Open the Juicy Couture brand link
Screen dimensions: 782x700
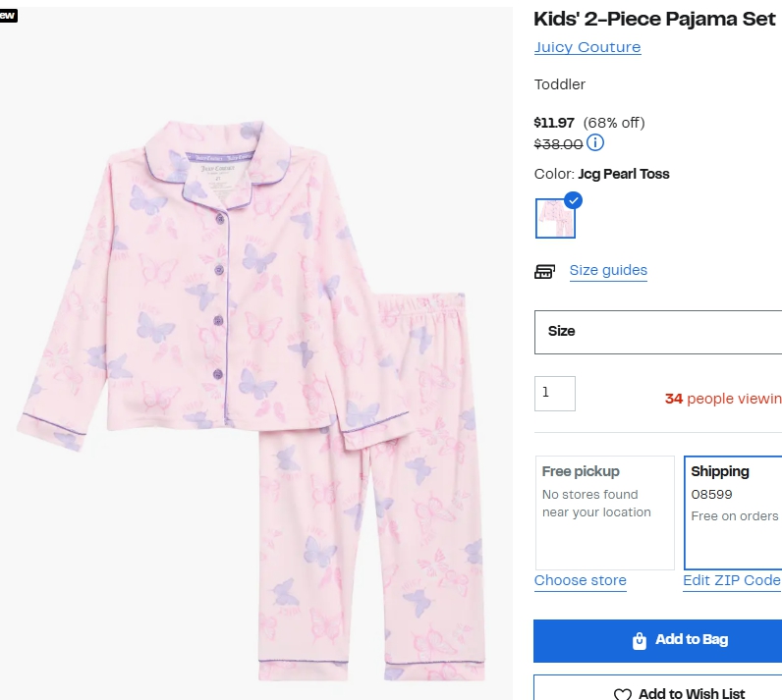pyautogui.click(x=587, y=47)
